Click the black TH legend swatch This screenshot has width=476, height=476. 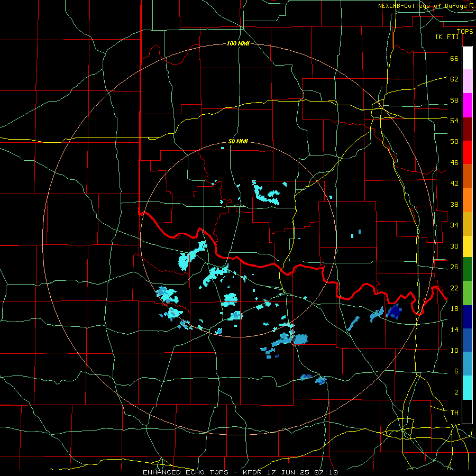(467, 411)
